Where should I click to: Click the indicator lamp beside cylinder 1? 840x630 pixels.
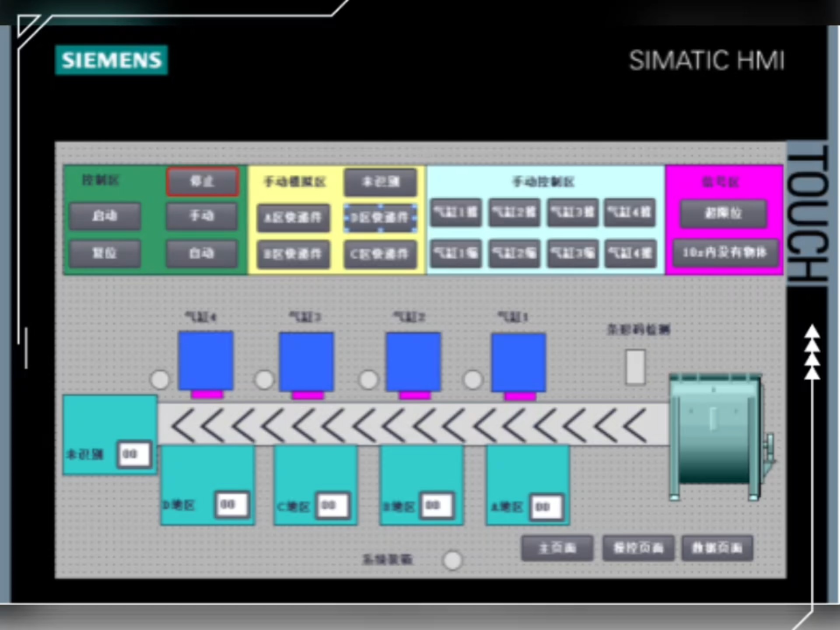pos(472,379)
